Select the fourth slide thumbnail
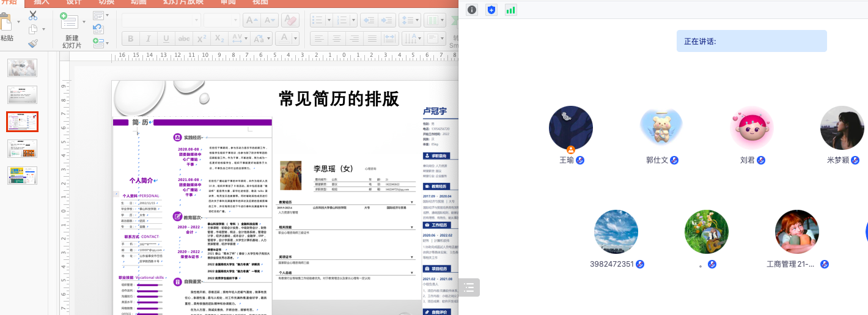Image resolution: width=868 pixels, height=315 pixels. (x=22, y=149)
